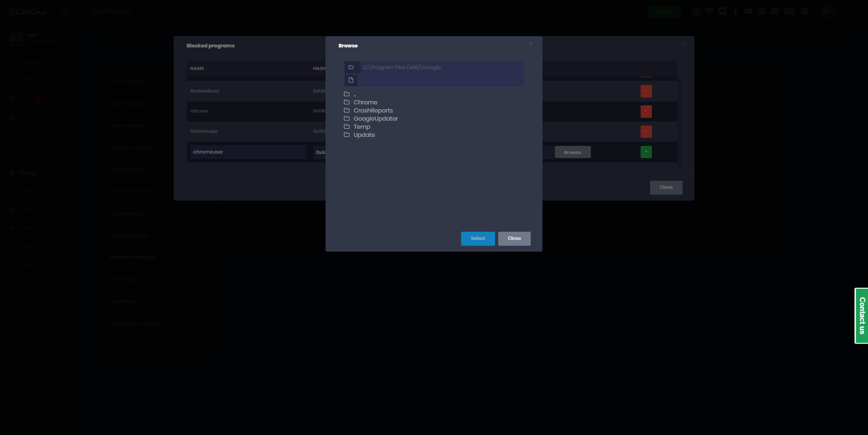Open the Chrome folder in Browse dialog
The height and width of the screenshot is (435, 868).
[365, 103]
